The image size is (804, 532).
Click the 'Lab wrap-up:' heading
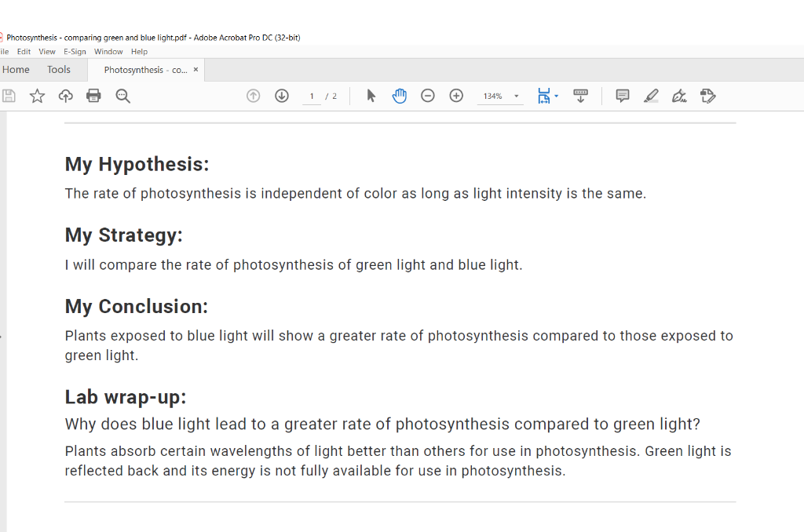126,397
